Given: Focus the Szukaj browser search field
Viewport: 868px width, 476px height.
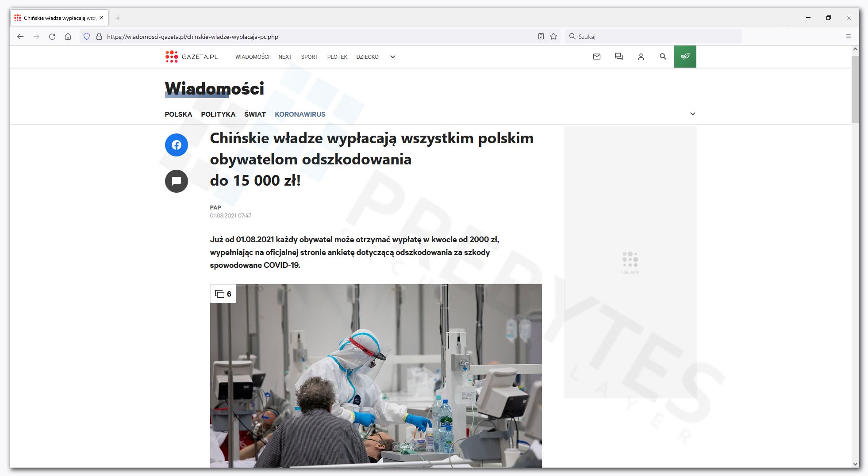Looking at the screenshot, I should pos(653,37).
